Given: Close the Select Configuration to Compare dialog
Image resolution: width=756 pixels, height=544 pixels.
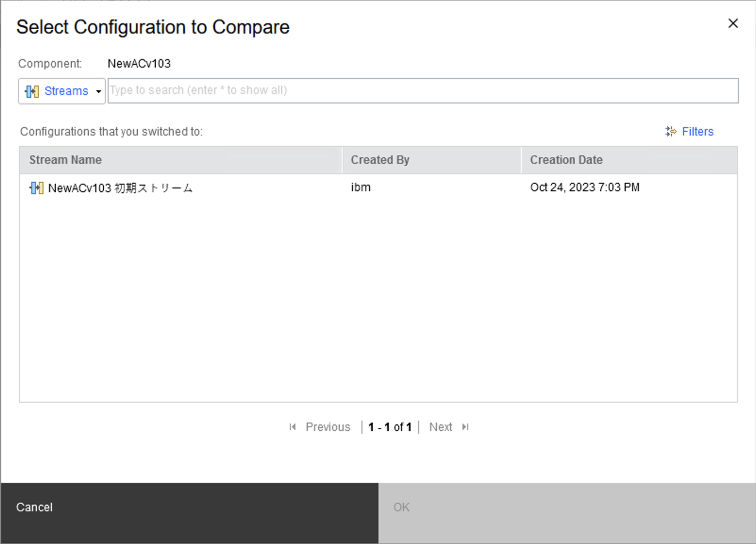Looking at the screenshot, I should [733, 24].
